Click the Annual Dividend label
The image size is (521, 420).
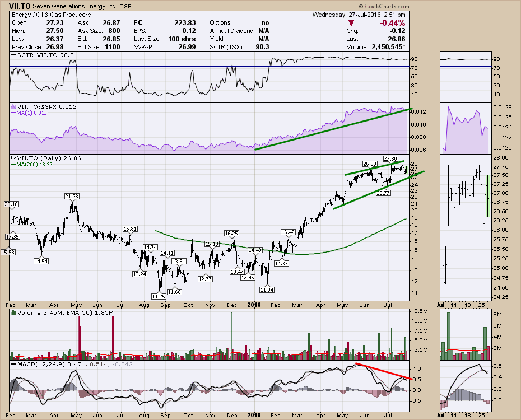coord(232,31)
